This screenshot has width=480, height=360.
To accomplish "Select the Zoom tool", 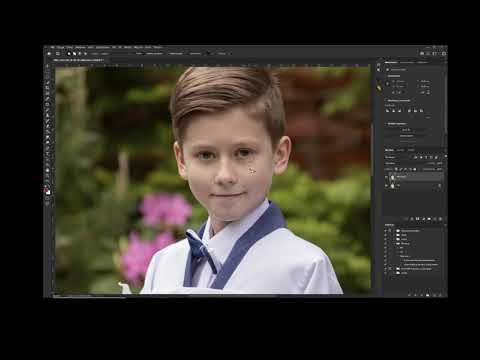I will click(x=48, y=175).
